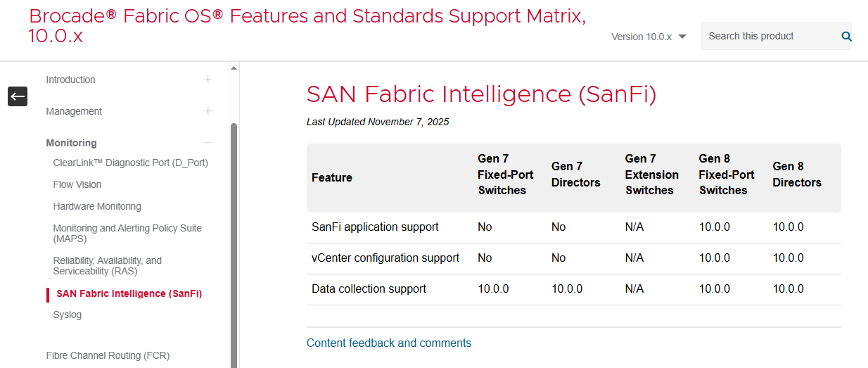Open Fibre Channel Routing (FCR) section
868x368 pixels.
point(108,355)
